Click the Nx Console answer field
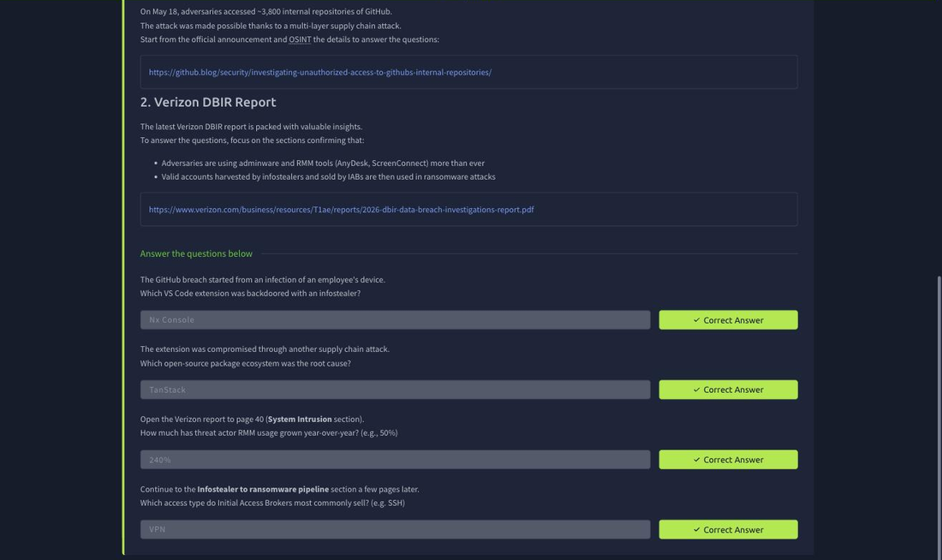This screenshot has height=560, width=942. (x=395, y=319)
